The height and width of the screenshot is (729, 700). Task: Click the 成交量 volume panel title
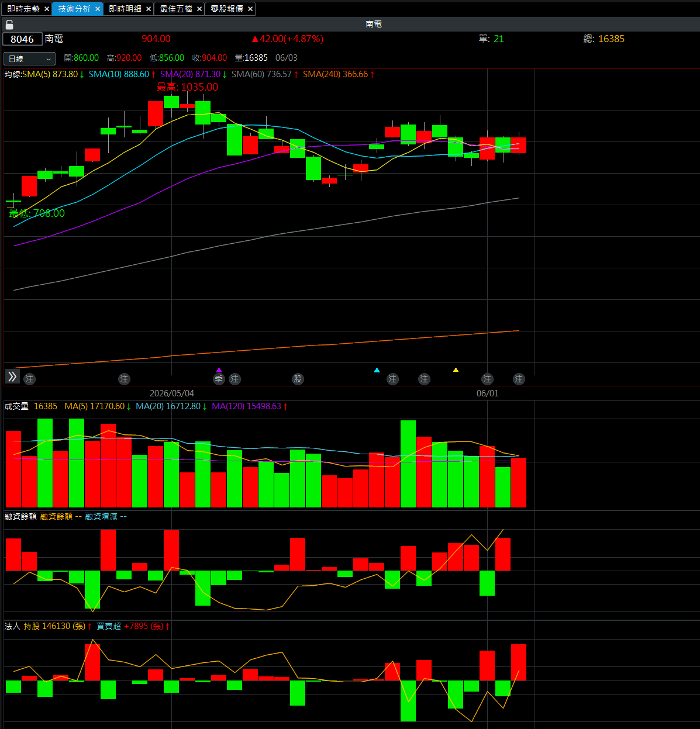(x=16, y=406)
